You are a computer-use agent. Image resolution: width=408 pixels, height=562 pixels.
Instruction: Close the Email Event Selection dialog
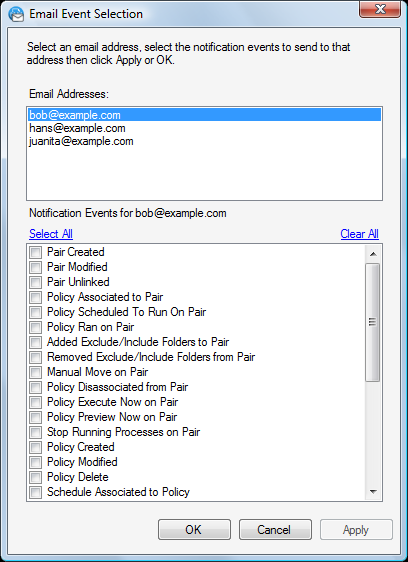point(380,9)
